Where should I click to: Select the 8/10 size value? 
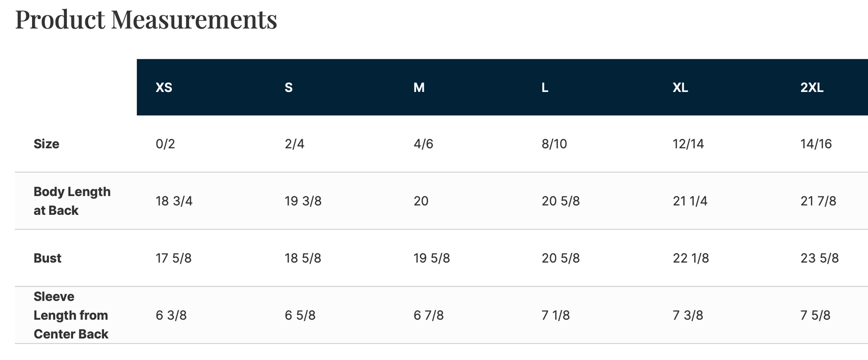554,144
